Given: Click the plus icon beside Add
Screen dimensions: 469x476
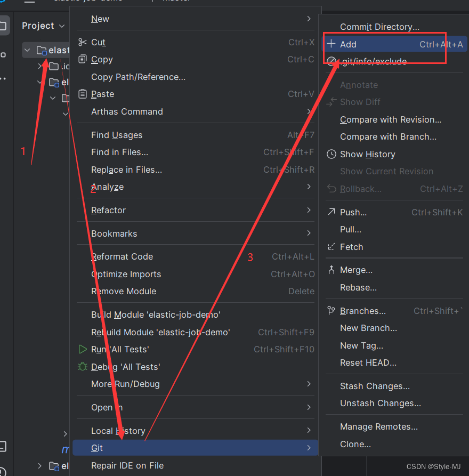Looking at the screenshot, I should pos(331,44).
